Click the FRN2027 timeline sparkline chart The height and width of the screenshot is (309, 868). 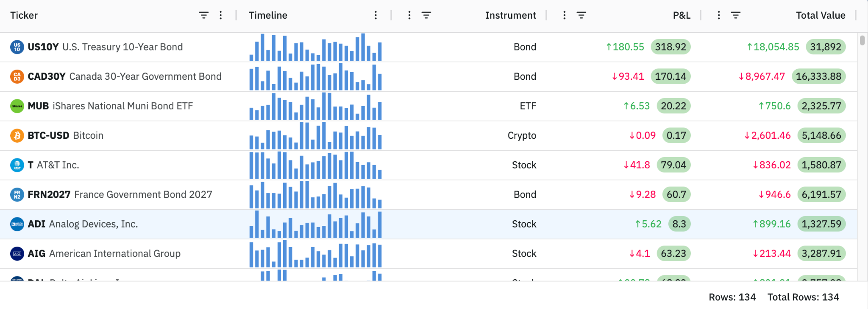[316, 194]
